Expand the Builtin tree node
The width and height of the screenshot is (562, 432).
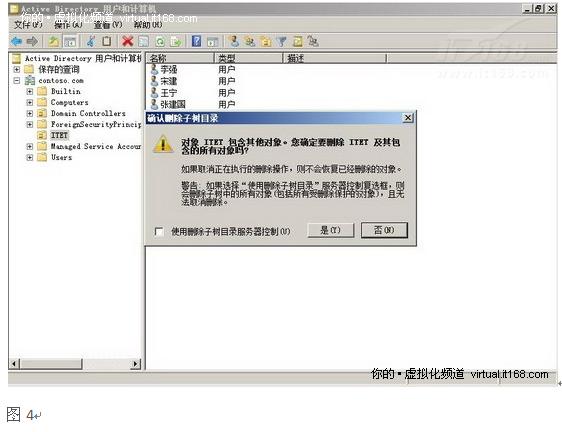click(x=30, y=92)
